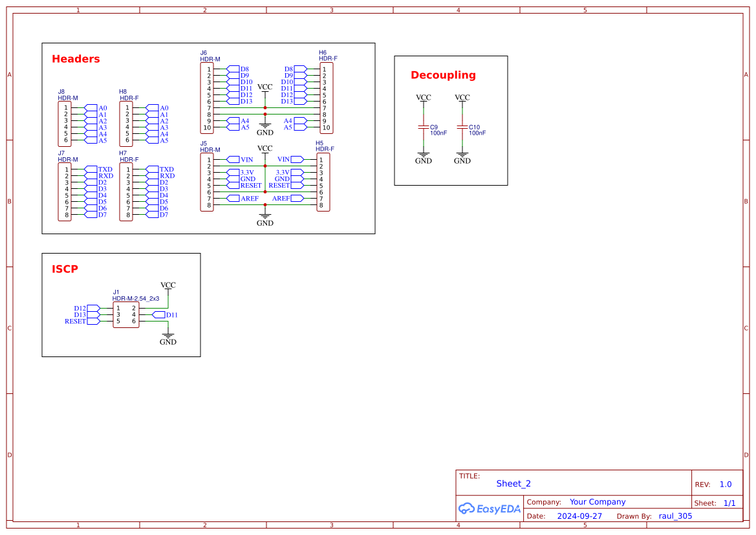Click the 3.3V net label on J5
Image resolution: width=756 pixels, height=535 pixels.
tap(247, 172)
